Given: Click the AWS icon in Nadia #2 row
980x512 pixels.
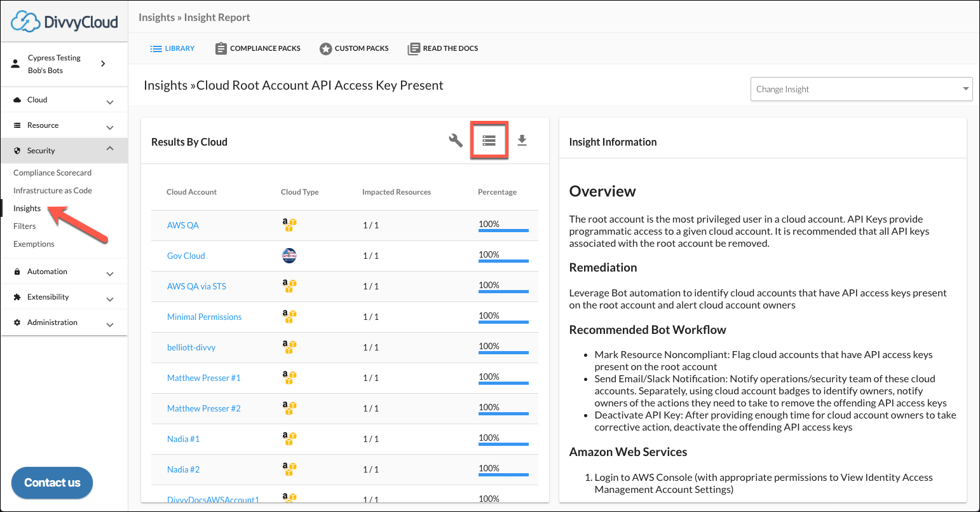Looking at the screenshot, I should 289,469.
